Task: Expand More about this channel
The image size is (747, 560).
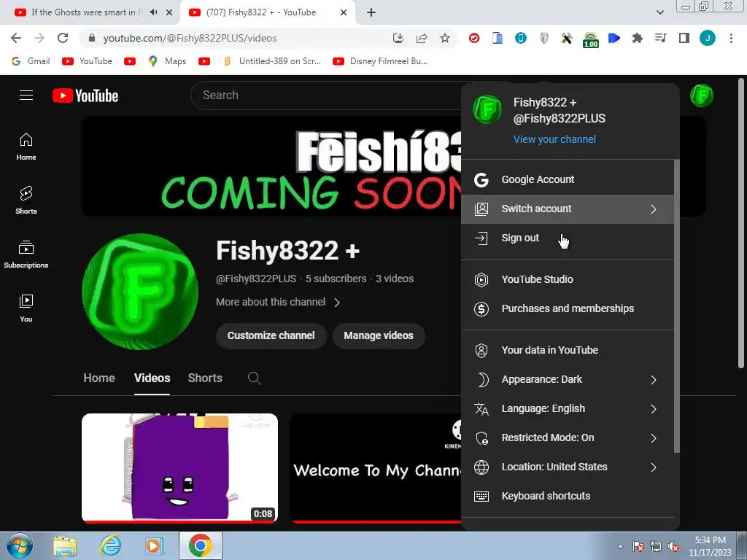Action: pos(278,303)
